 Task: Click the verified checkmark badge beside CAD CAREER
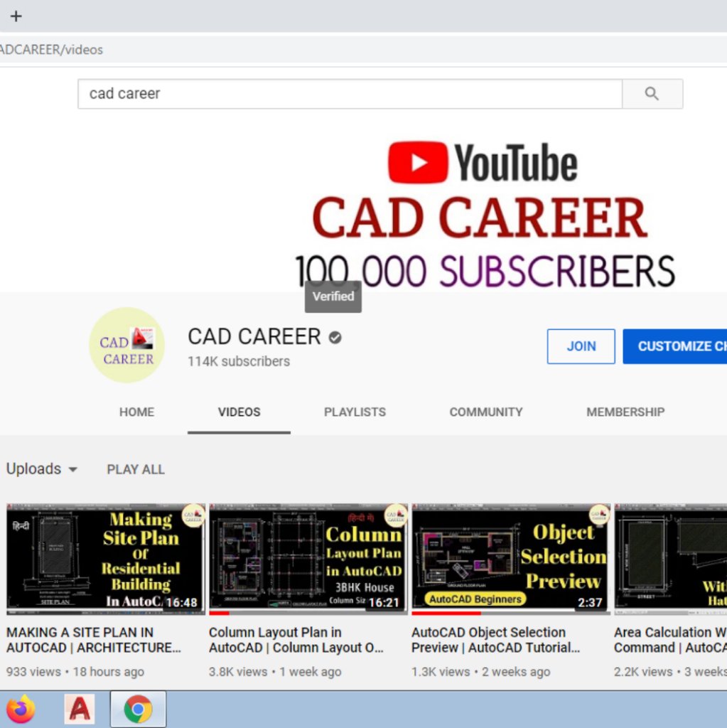335,338
